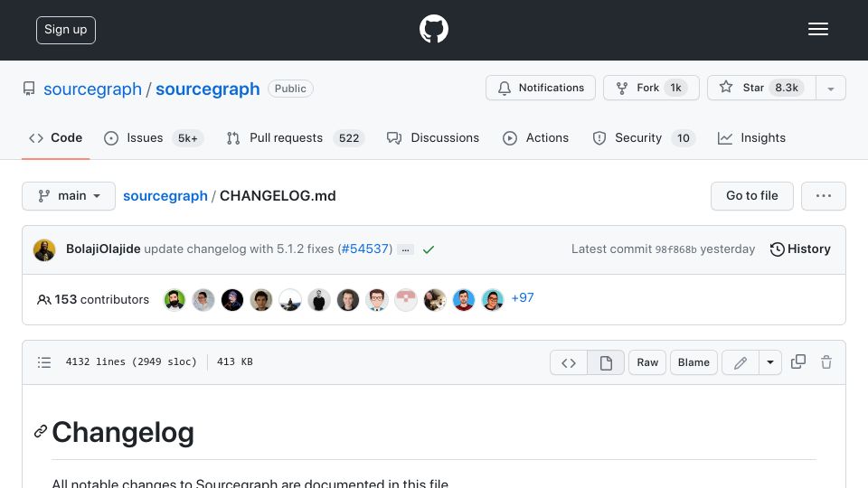Click the green commit status checkmark

(428, 249)
